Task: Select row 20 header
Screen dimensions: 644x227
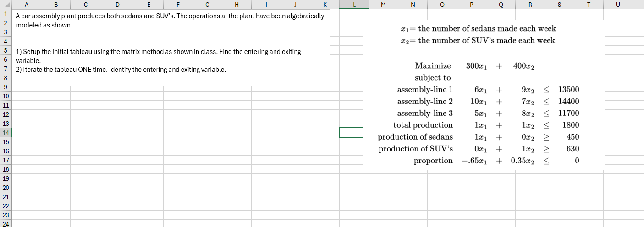Action: pos(5,188)
